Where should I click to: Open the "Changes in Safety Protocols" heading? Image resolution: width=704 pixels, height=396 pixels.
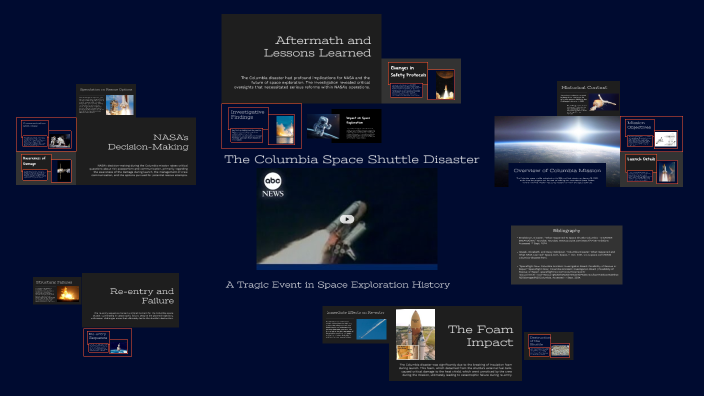[408, 71]
